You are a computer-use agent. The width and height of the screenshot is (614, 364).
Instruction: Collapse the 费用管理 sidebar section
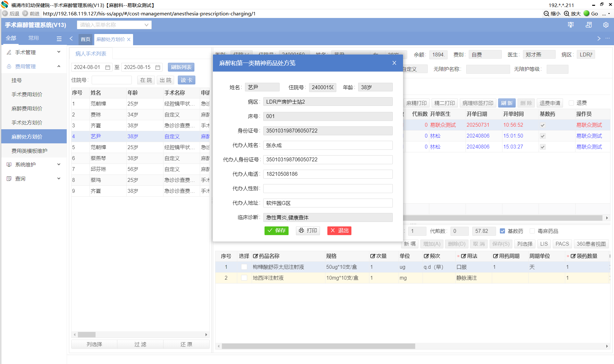[59, 66]
